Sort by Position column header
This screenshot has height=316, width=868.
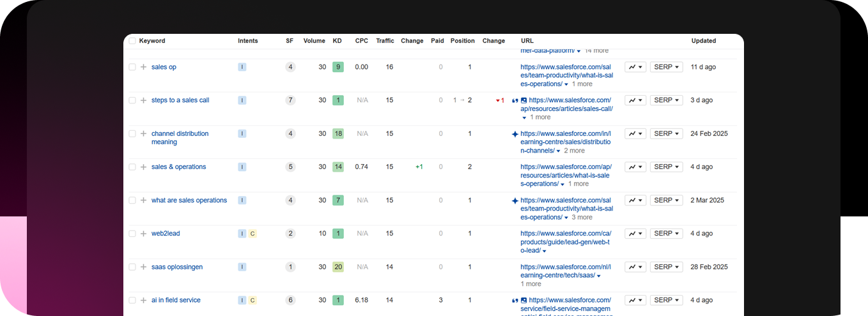[x=462, y=41]
